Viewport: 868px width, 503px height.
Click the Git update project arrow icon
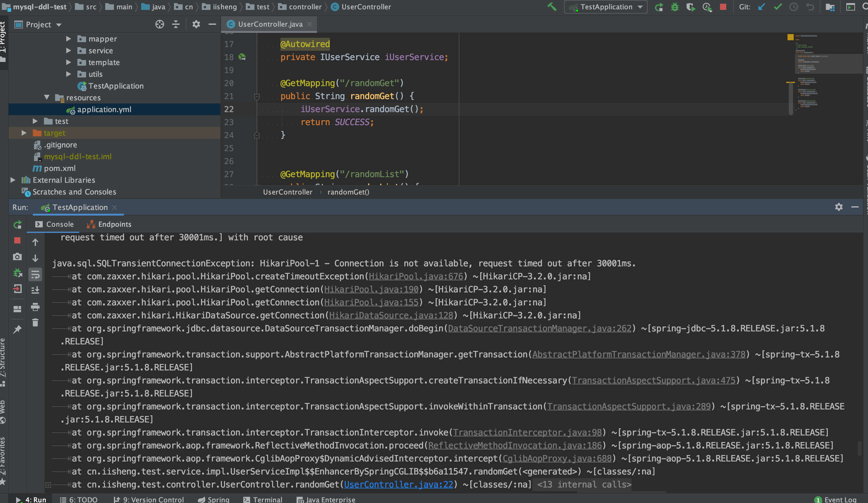coord(762,7)
